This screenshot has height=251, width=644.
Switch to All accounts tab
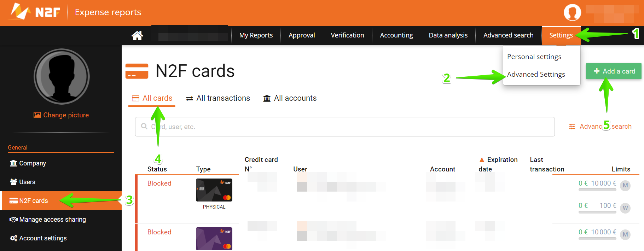point(290,98)
